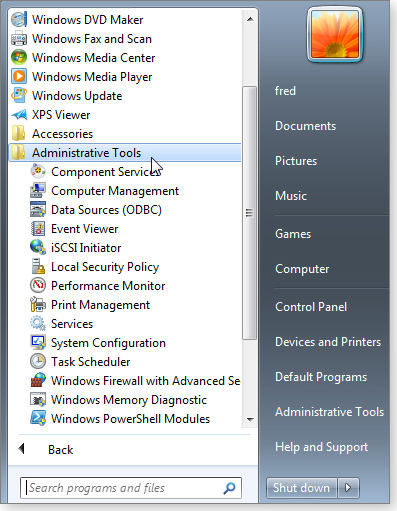Click the search magnifier icon
The image size is (397, 511).
[229, 488]
